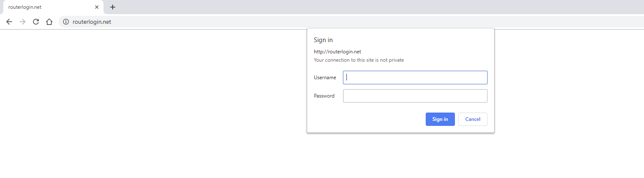Click the http://routerlogin.net text in dialog
The height and width of the screenshot is (178, 644).
click(337, 52)
